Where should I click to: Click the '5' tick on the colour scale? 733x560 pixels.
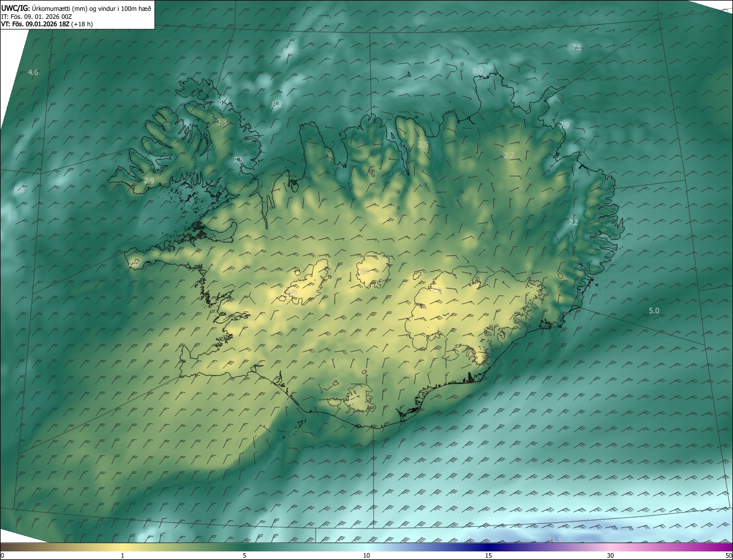[x=245, y=555]
